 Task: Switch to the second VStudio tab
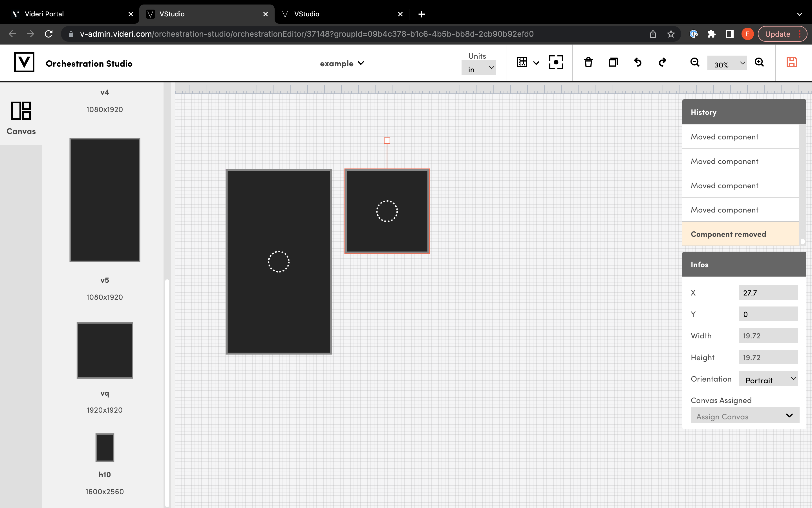coord(341,14)
